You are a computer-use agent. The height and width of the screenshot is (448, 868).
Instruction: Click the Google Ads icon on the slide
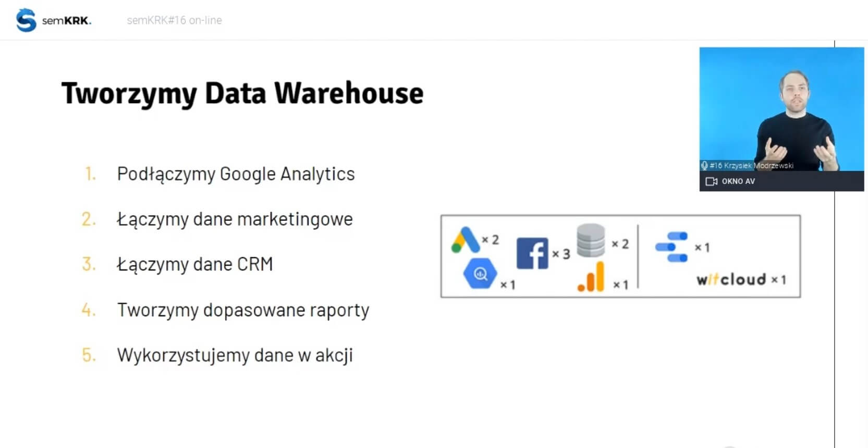(465, 240)
